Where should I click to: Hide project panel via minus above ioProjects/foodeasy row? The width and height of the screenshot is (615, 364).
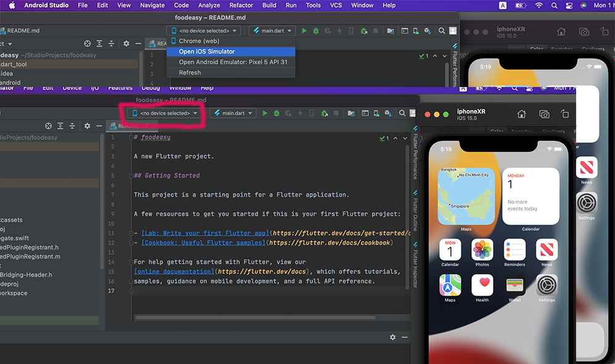pos(99,126)
